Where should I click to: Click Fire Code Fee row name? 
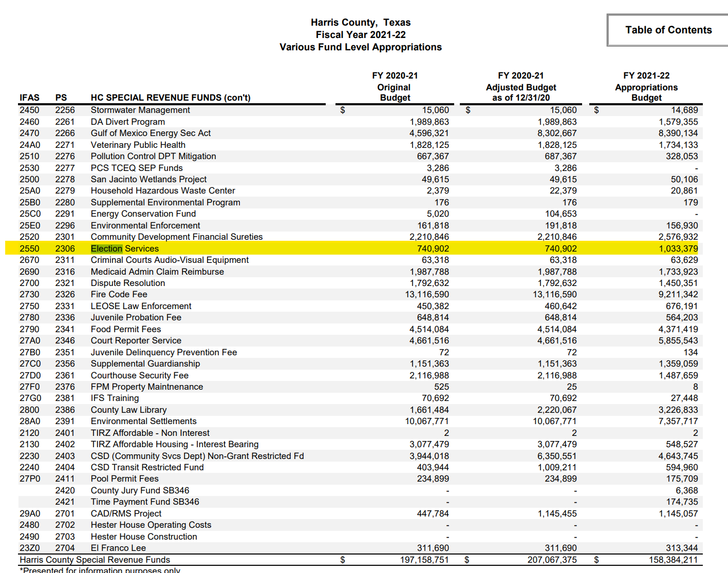pyautogui.click(x=119, y=294)
